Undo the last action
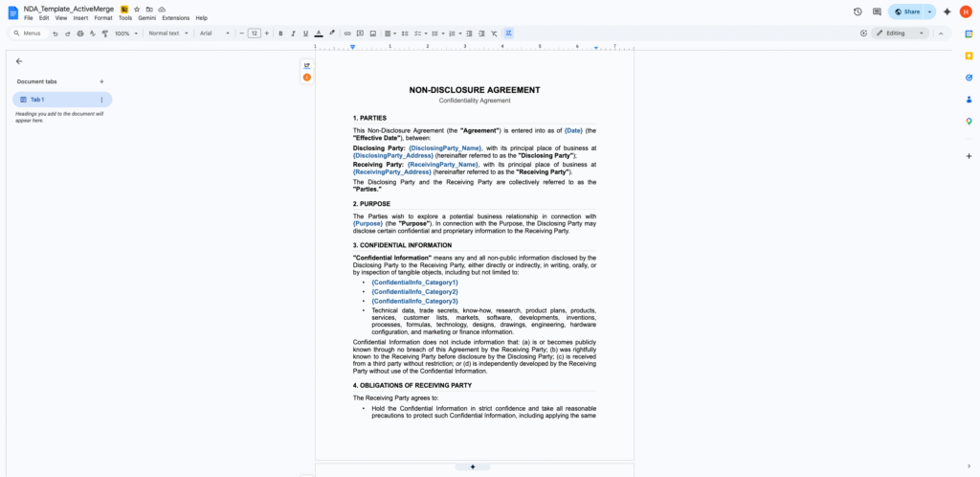 pos(55,34)
